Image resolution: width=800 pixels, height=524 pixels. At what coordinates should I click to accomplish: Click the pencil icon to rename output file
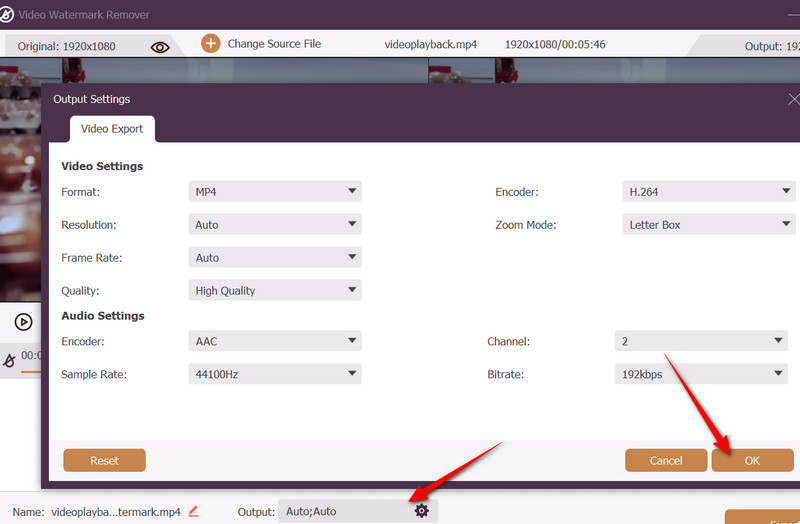194,511
